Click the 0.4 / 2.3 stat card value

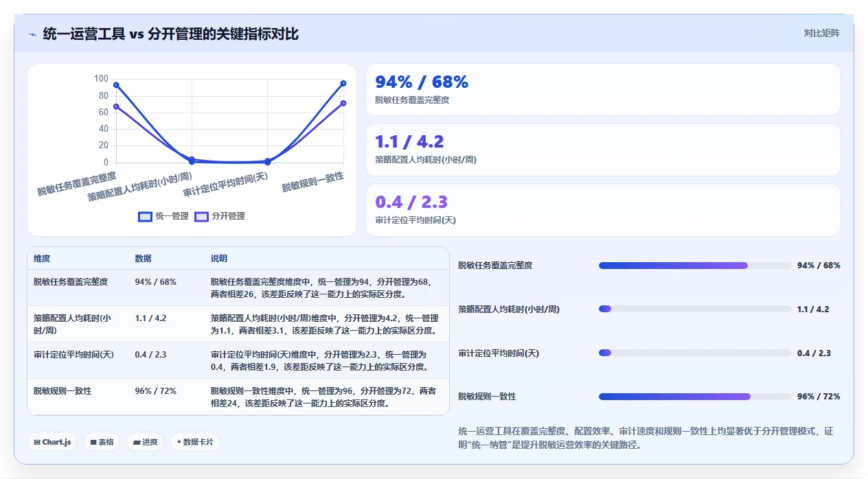click(x=411, y=202)
